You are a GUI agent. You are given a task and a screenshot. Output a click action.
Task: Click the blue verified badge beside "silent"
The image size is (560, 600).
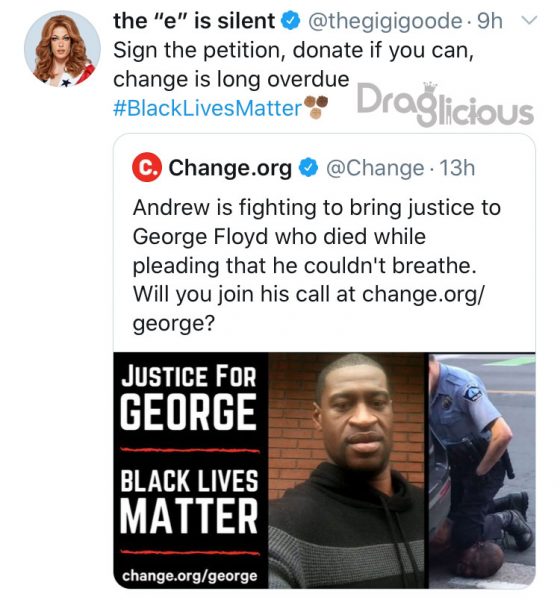(x=291, y=21)
